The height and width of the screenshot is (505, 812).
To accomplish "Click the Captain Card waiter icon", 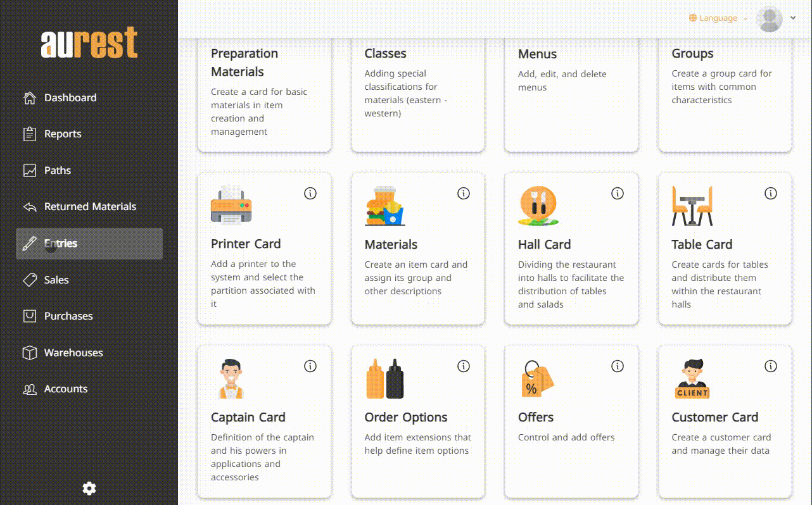I will (x=231, y=378).
